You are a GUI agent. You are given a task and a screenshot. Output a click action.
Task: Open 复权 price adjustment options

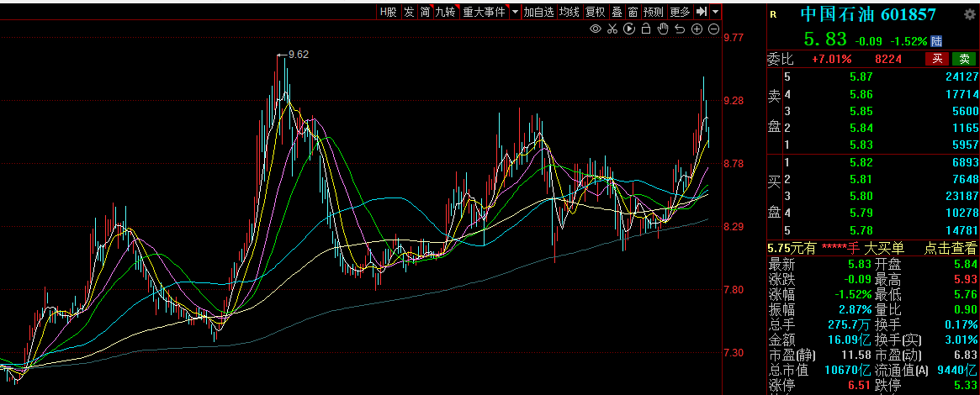(x=596, y=11)
